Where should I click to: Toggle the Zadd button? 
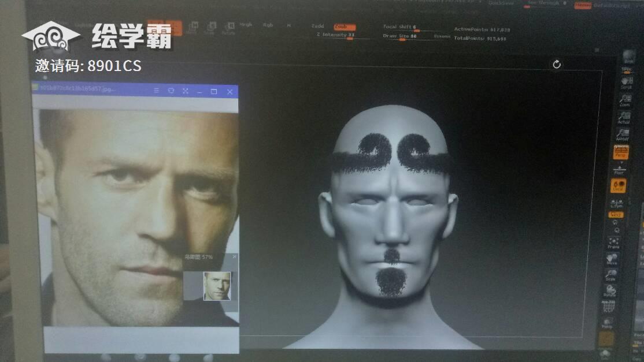coord(318,26)
